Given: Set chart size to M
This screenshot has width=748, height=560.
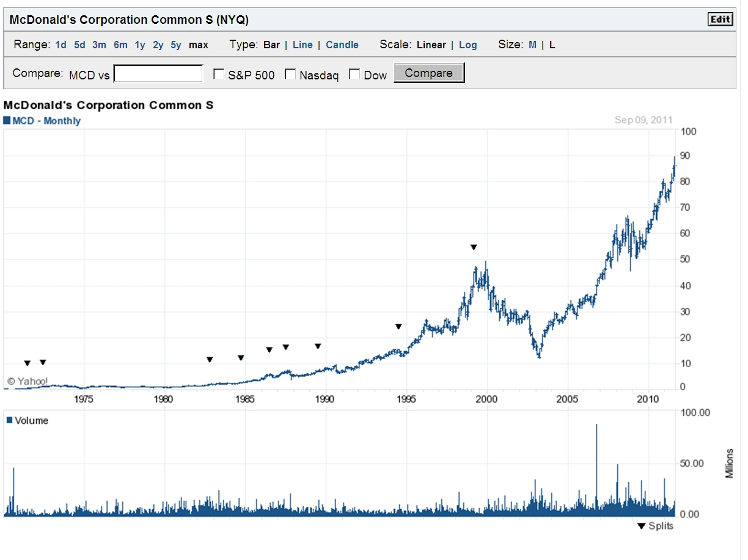Looking at the screenshot, I should point(532,45).
